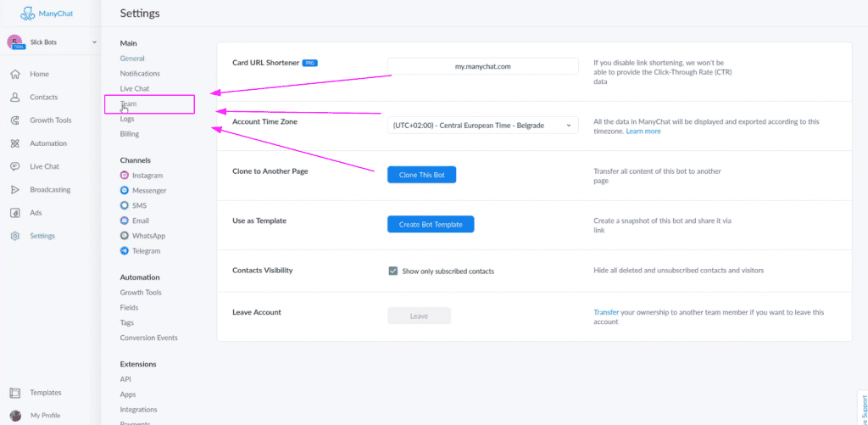
Task: Click the Transfer ownership link
Action: (606, 312)
